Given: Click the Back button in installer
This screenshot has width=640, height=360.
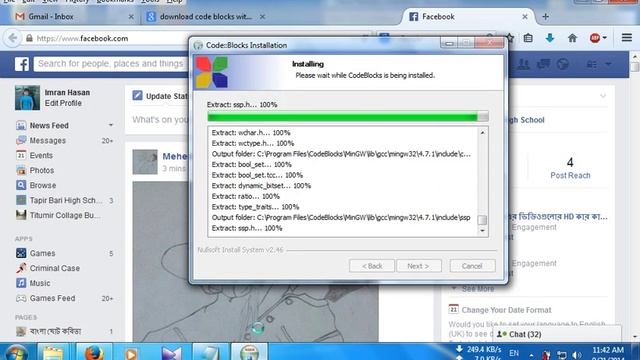Looking at the screenshot, I should [x=372, y=266].
